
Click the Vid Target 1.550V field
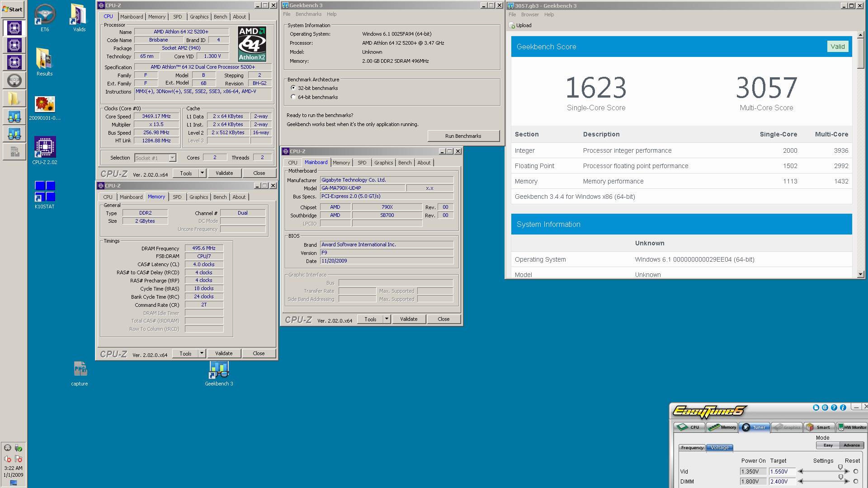tap(782, 471)
